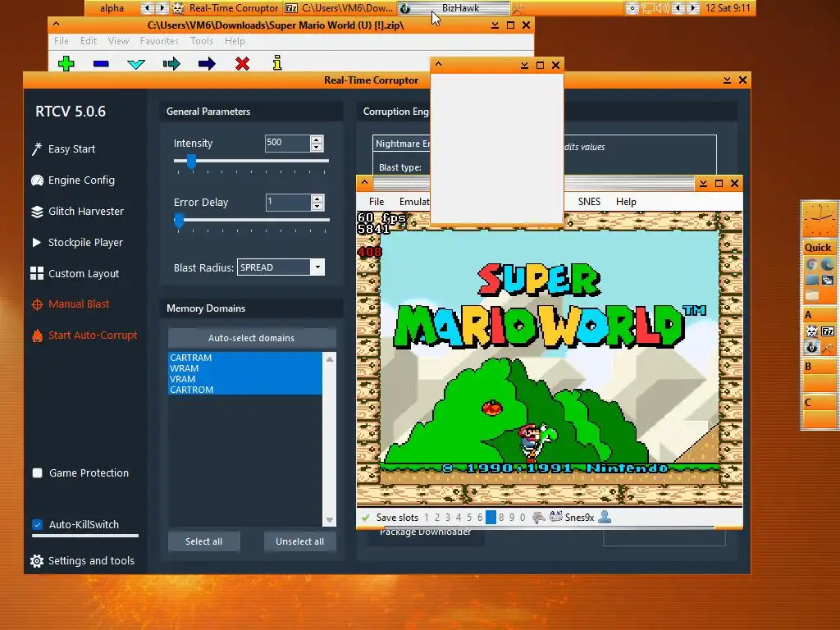This screenshot has width=840, height=630.
Task: Decrease Error Delay with spinner down arrow
Action: pos(317,206)
